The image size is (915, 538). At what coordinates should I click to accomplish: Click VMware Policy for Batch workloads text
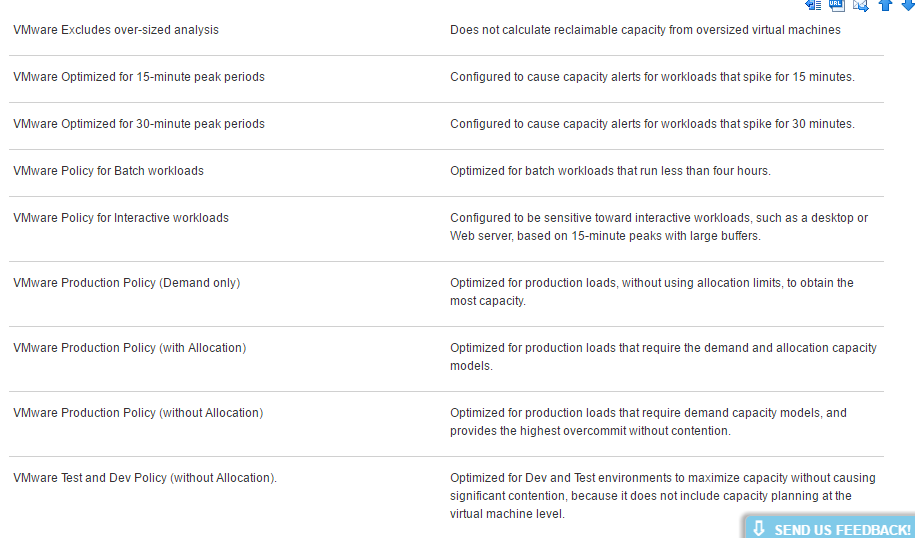[x=108, y=171]
